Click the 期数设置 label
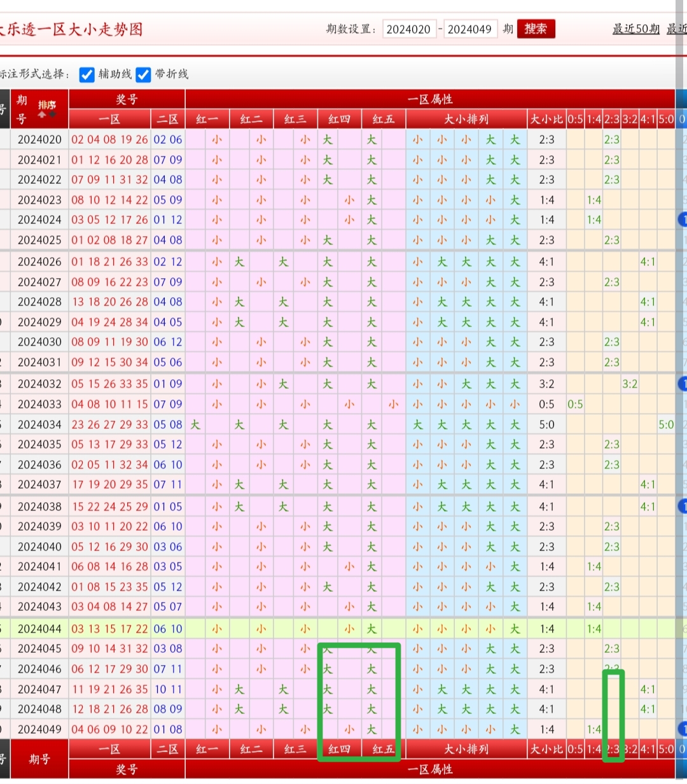Image resolution: width=687 pixels, height=784 pixels. (x=352, y=29)
